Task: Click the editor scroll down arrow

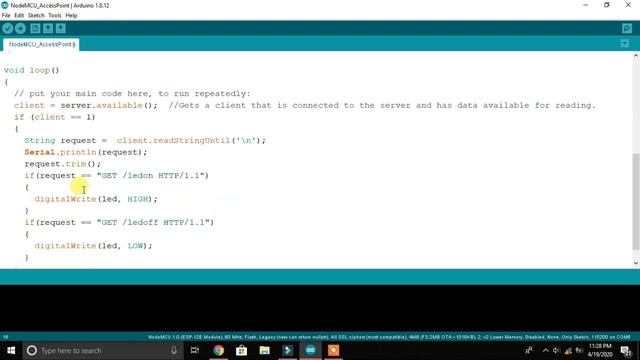Action: (636, 263)
